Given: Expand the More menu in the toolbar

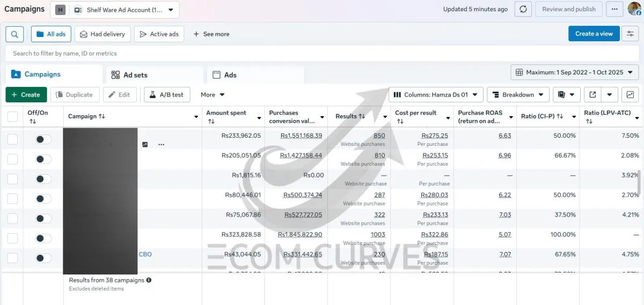Looking at the screenshot, I should [213, 95].
